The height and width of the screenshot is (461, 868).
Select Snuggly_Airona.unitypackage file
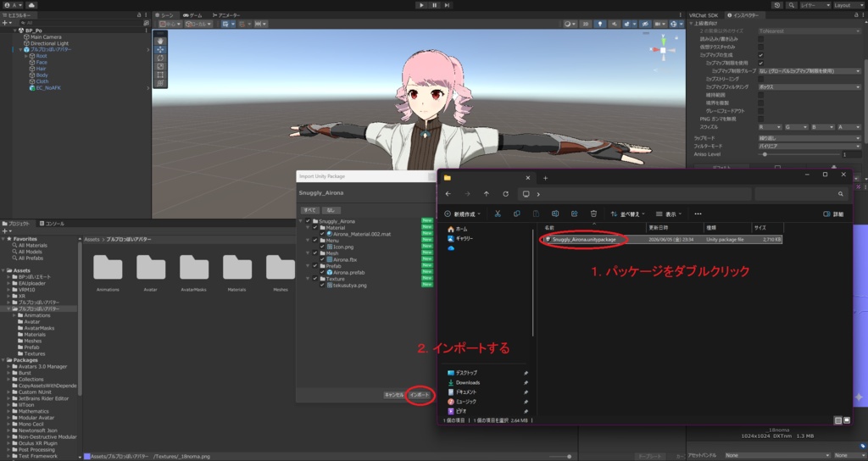tap(663, 240)
